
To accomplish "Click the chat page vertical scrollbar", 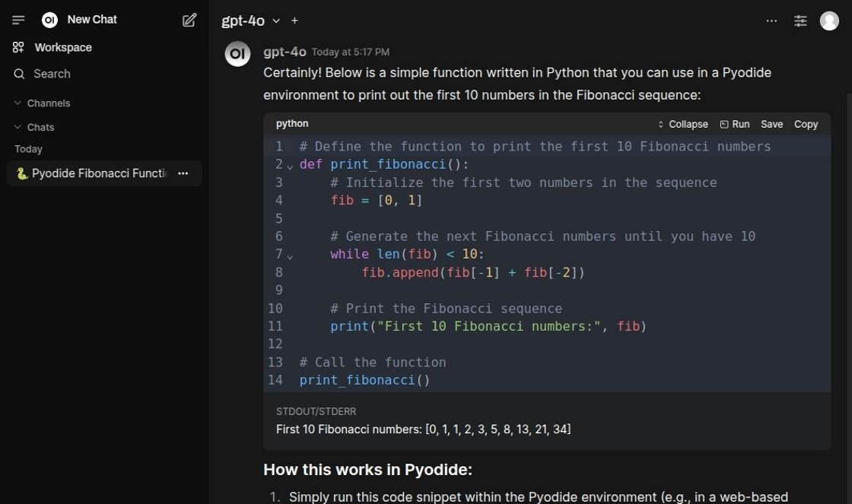I will click(x=847, y=228).
